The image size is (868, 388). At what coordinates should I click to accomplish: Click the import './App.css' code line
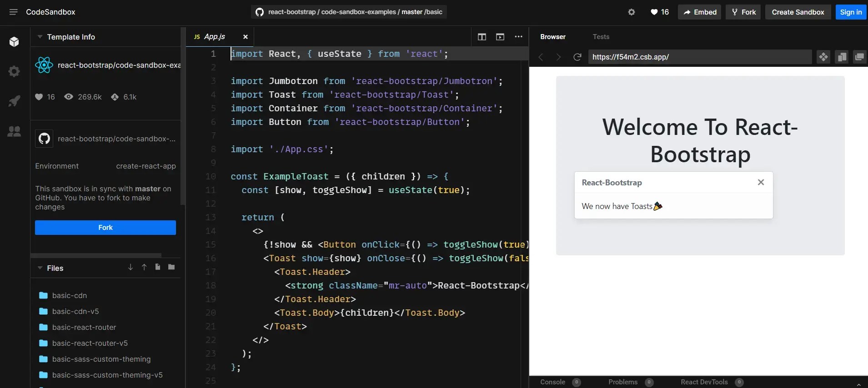(282, 149)
